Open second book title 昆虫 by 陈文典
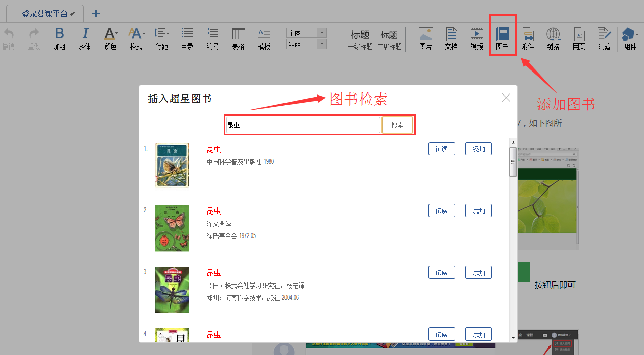 [x=214, y=211]
